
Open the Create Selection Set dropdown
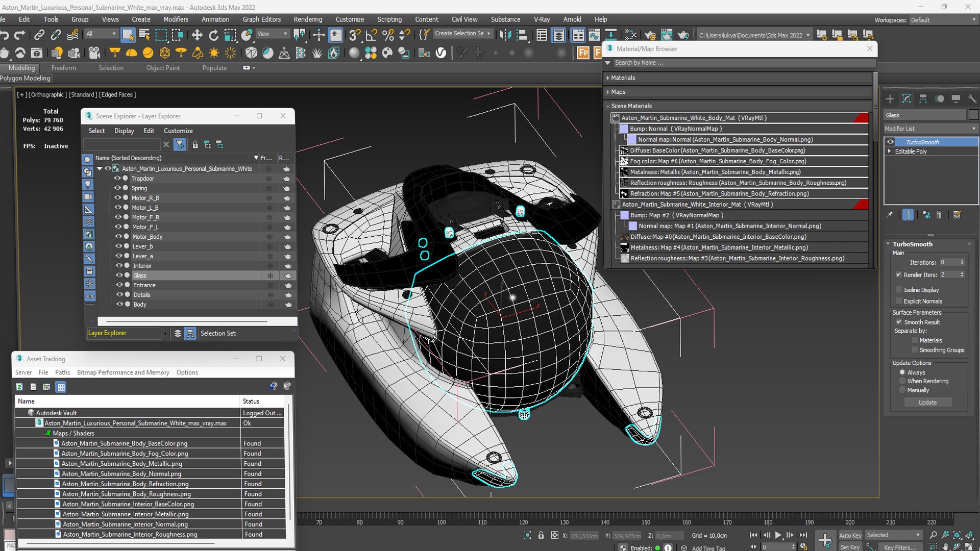(462, 34)
